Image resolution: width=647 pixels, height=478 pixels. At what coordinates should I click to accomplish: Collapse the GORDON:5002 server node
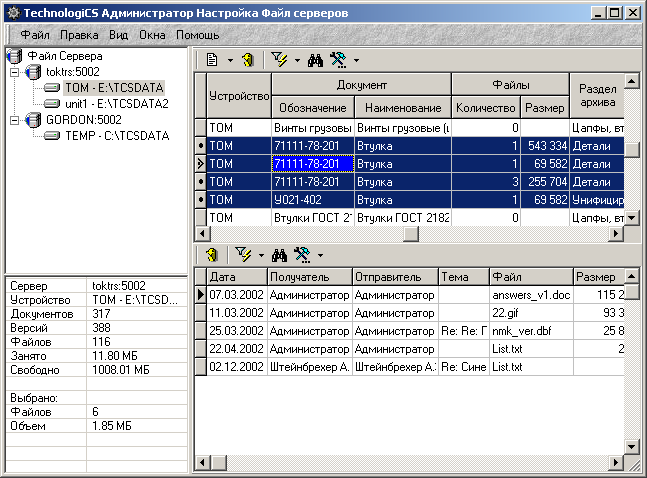coord(14,119)
